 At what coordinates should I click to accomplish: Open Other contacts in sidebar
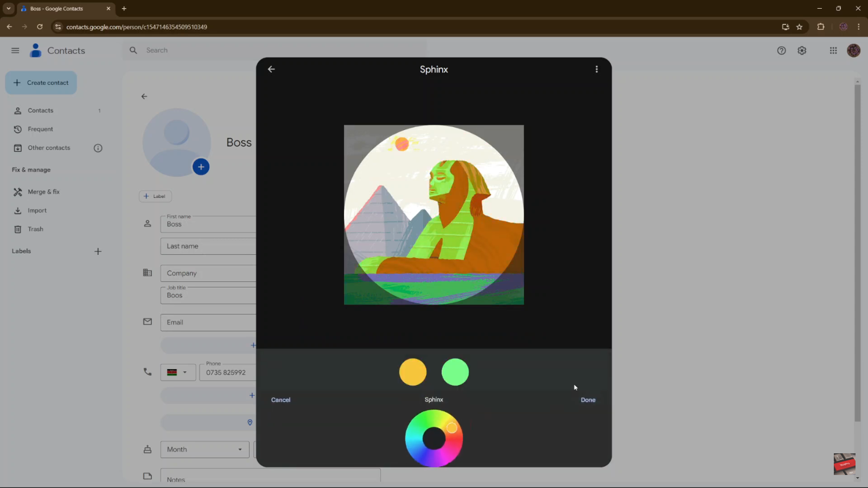click(x=49, y=148)
